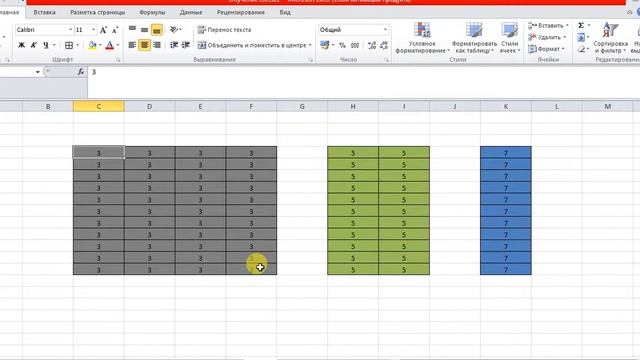Increase decimal places
This screenshot has height=360, width=640.
(x=371, y=45)
